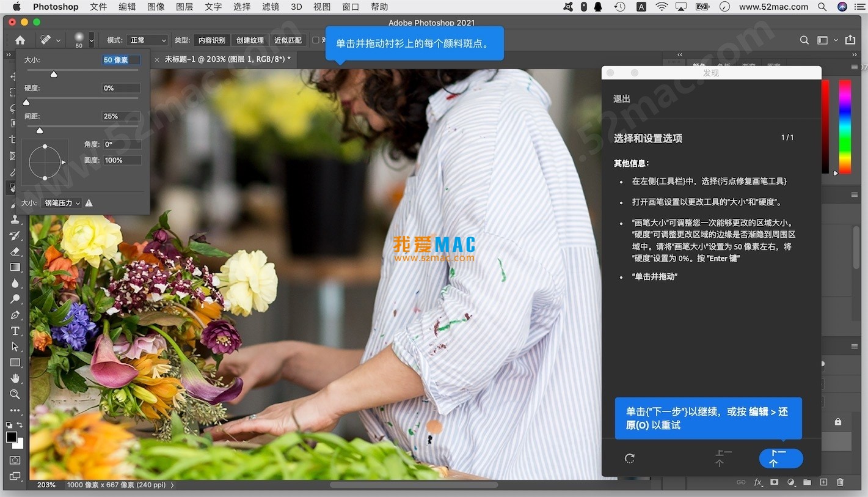Open the Edit Toolbar three-dots icon
The height and width of the screenshot is (497, 868).
15,410
